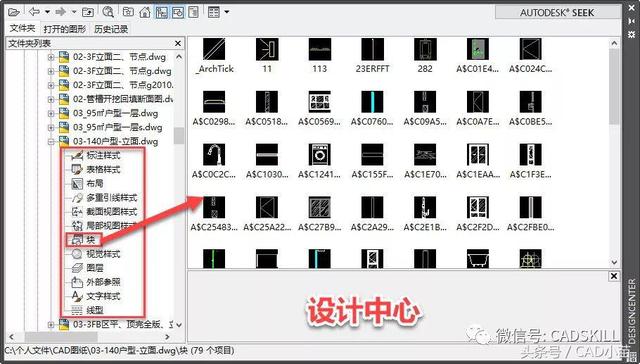Select the 标注样式 dimension styles node
640x364 pixels.
click(103, 155)
